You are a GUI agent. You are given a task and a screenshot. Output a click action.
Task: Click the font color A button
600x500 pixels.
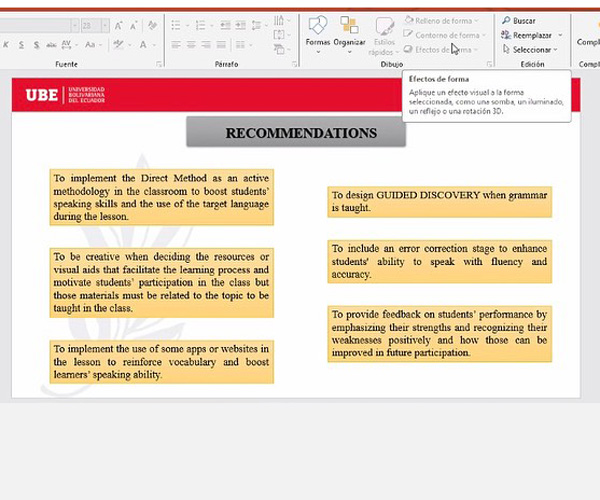[143, 45]
